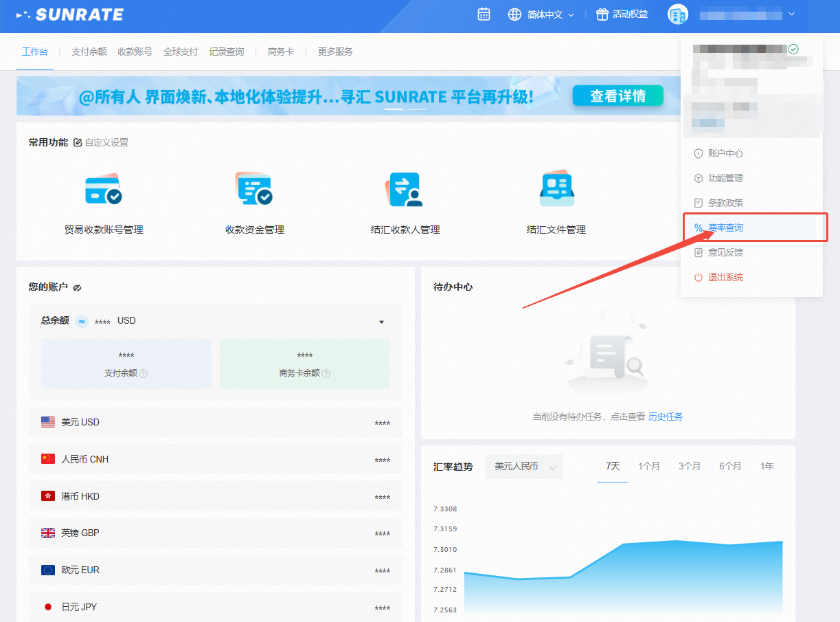Expand the 总余额 currency arrow
Viewport: 840px width, 622px height.
[382, 322]
